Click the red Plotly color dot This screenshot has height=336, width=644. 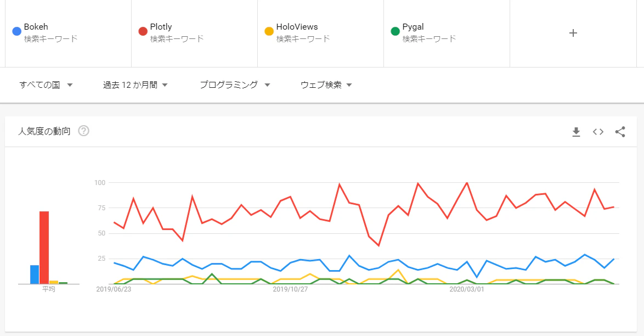[143, 31]
